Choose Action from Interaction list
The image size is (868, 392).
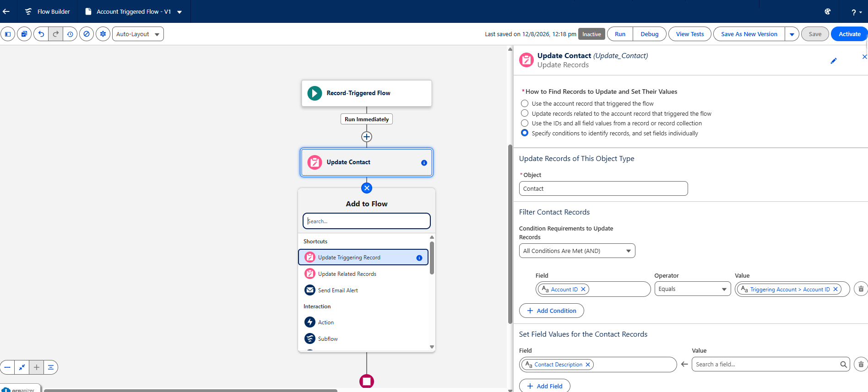point(363,322)
